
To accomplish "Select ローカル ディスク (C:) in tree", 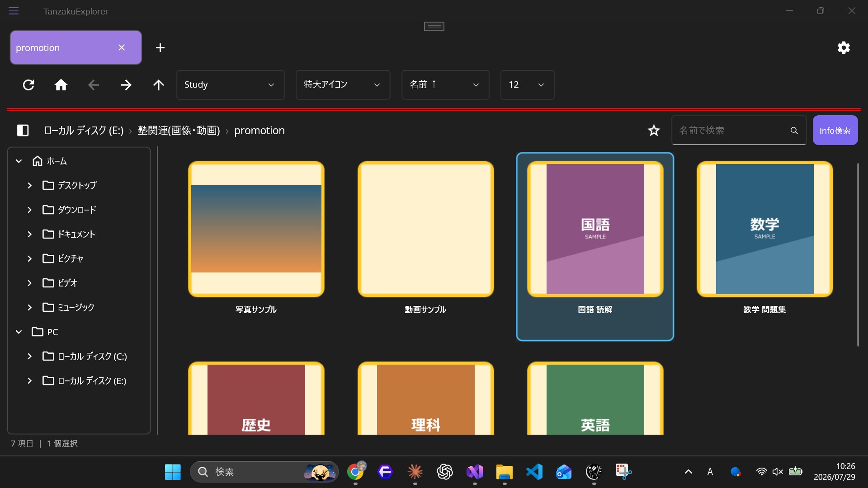I will click(85, 356).
